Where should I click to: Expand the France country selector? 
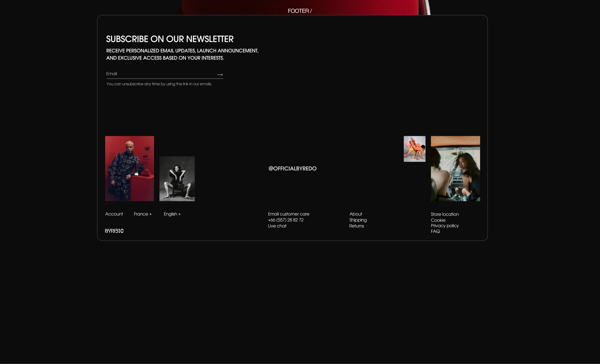tap(143, 214)
